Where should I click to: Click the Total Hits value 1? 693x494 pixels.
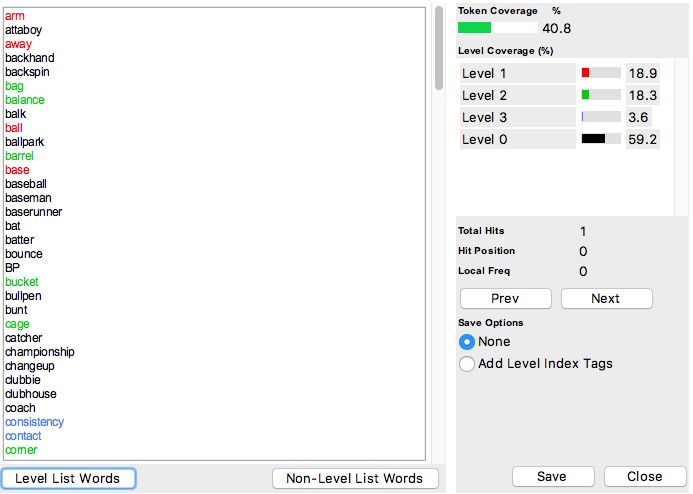point(583,232)
